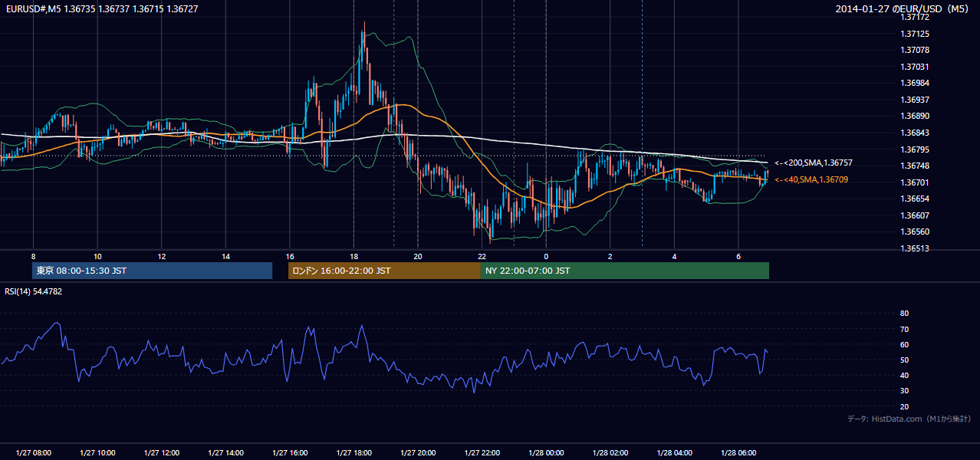Screen dimensions: 980x460
Task: Click price level 1.36560 on the price axis
Action: [x=916, y=232]
